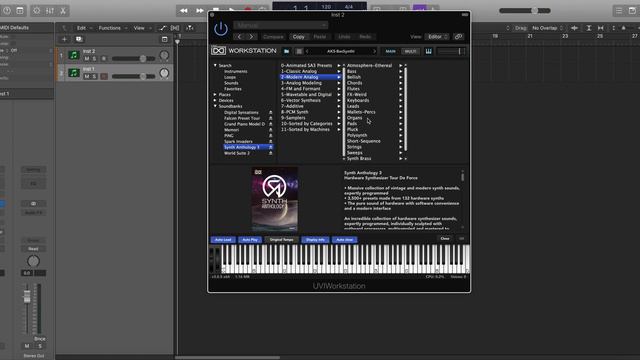
Task: Go to the previous preset arrow in UVI bar
Action: point(307,51)
